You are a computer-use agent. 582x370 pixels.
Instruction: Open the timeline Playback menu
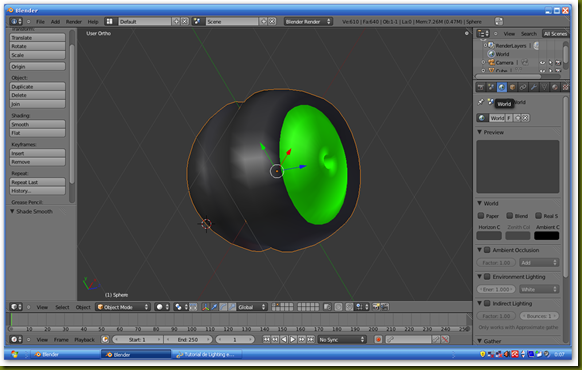click(x=85, y=340)
